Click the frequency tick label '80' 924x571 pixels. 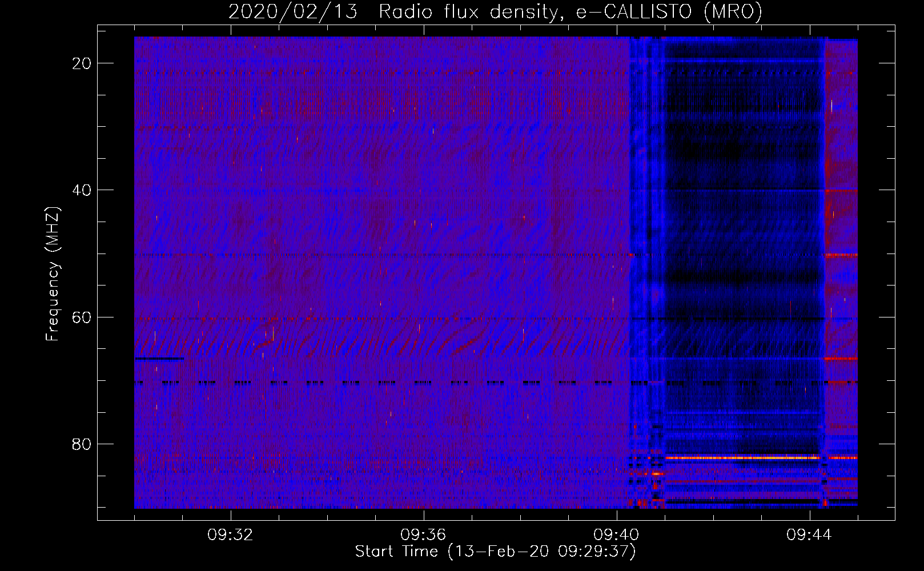coord(82,444)
